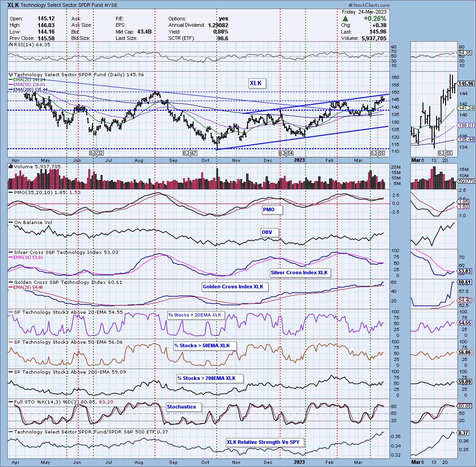Click the boxed PMO annotation label
This screenshot has height=467, width=476.
tap(272, 209)
